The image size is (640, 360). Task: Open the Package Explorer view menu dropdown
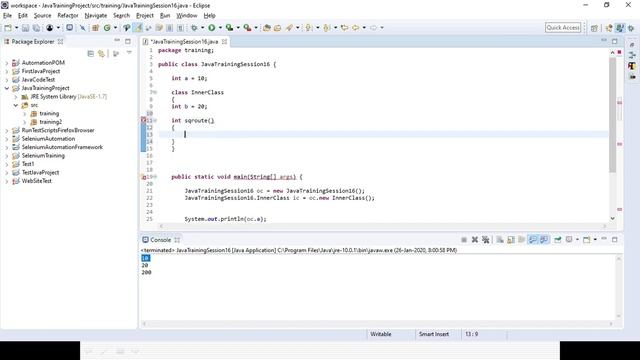[129, 53]
